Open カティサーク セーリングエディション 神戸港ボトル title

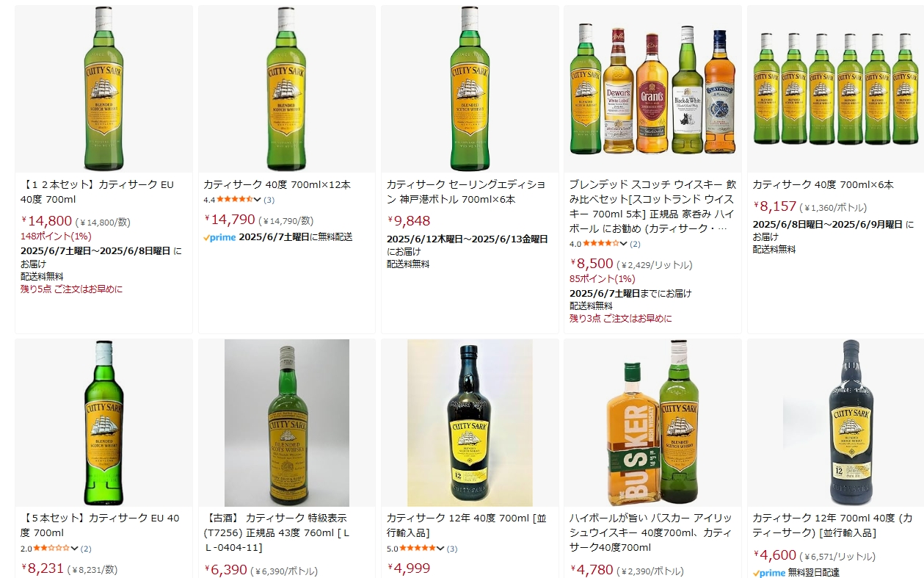tap(466, 192)
